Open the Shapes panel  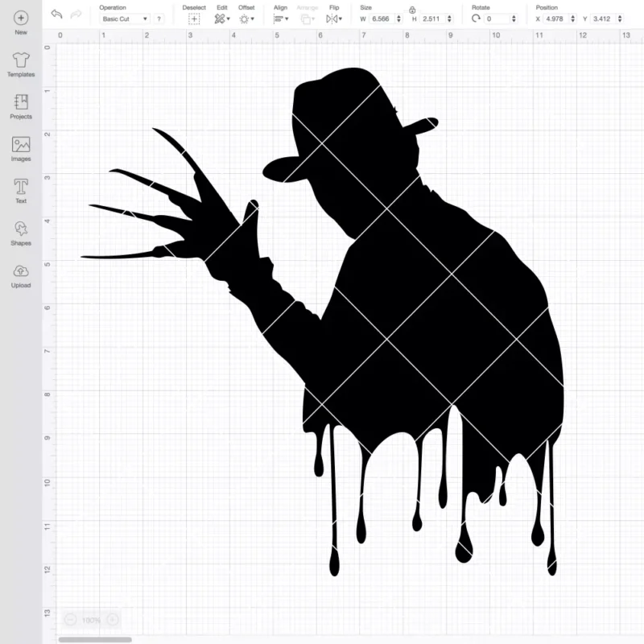(21, 233)
